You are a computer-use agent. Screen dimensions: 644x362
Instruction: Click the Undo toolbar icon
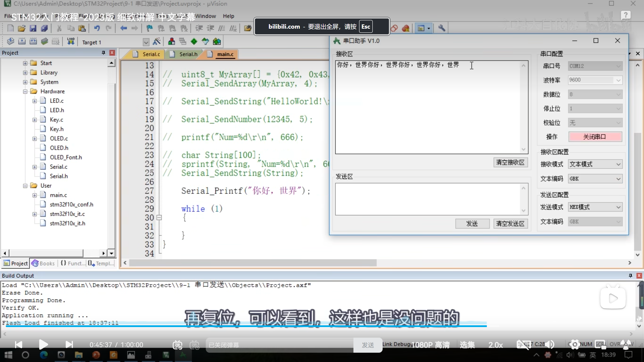tap(97, 28)
